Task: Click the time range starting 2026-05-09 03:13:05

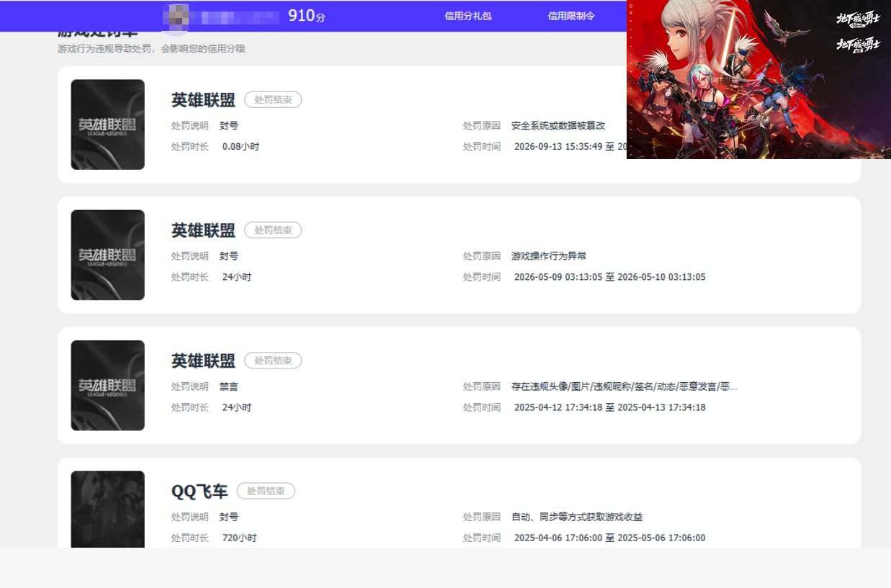Action: click(x=610, y=277)
